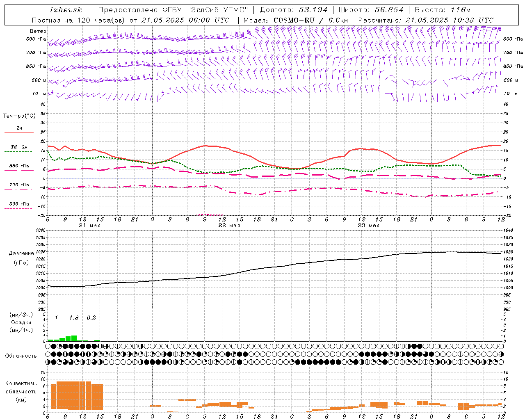Click the "21 мая" date label
This screenshot has width=525, height=420.
click(x=89, y=226)
